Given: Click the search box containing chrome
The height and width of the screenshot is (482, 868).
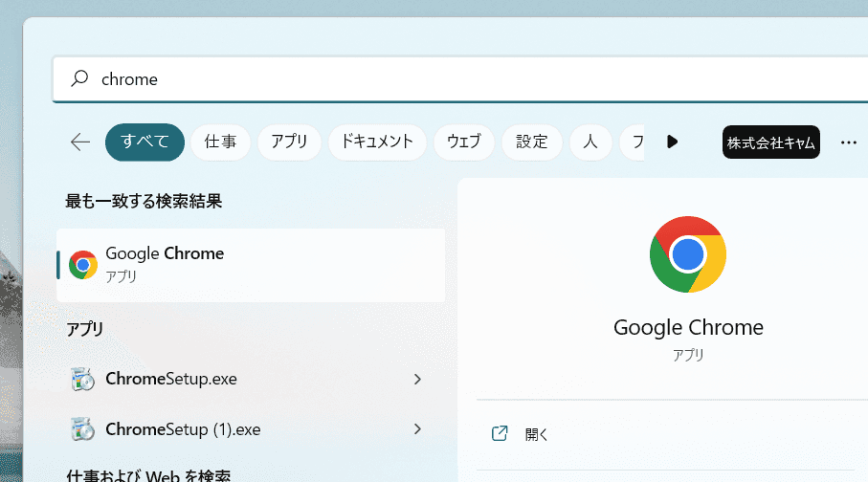Looking at the screenshot, I should (460, 79).
